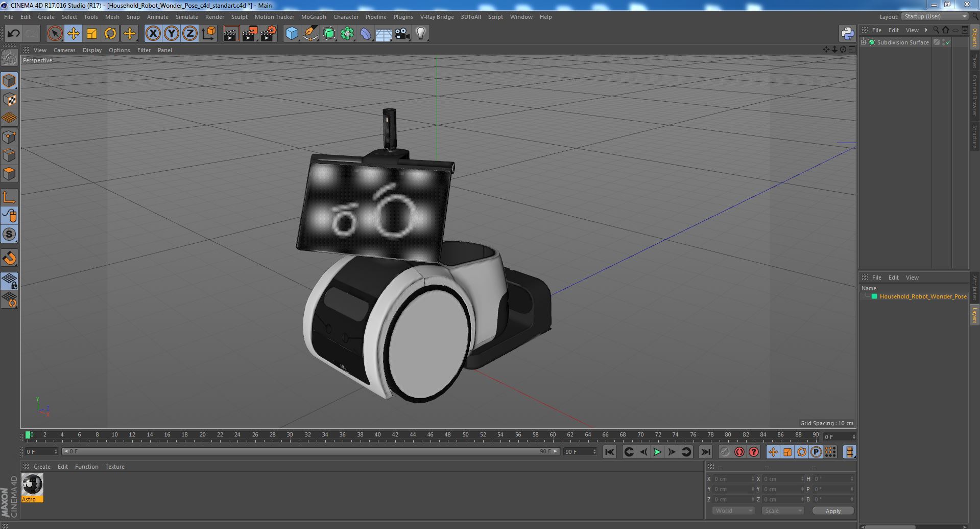Viewport: 980px width, 529px height.
Task: Click the current frame stepper arrows
Action: click(x=853, y=437)
